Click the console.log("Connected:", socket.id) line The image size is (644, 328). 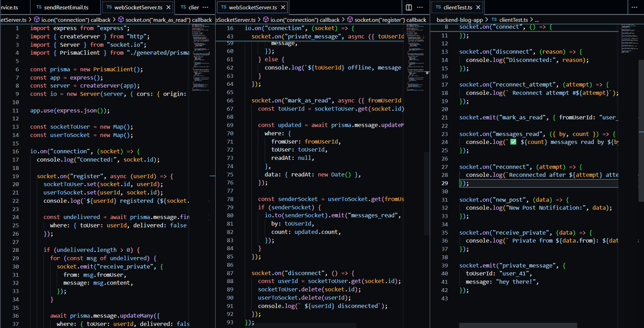coord(98,159)
